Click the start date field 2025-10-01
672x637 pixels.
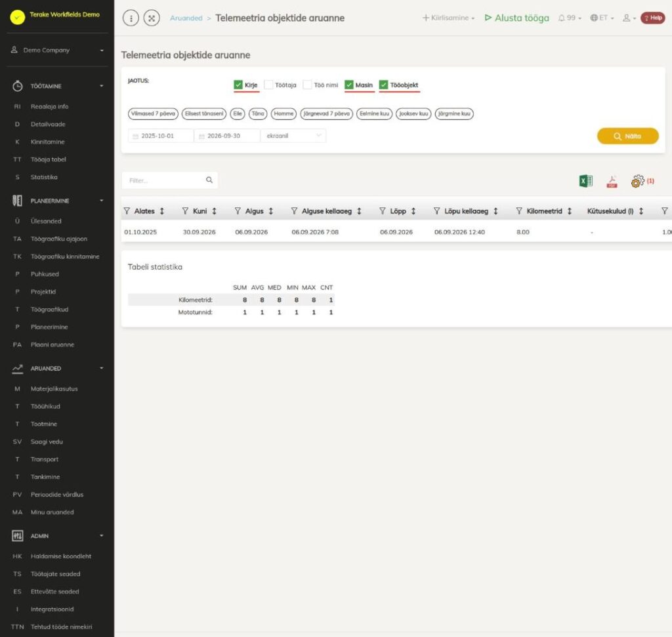click(161, 136)
